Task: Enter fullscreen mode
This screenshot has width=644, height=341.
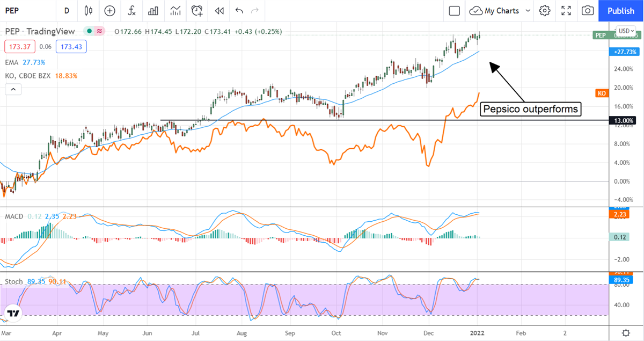Action: pyautogui.click(x=566, y=11)
